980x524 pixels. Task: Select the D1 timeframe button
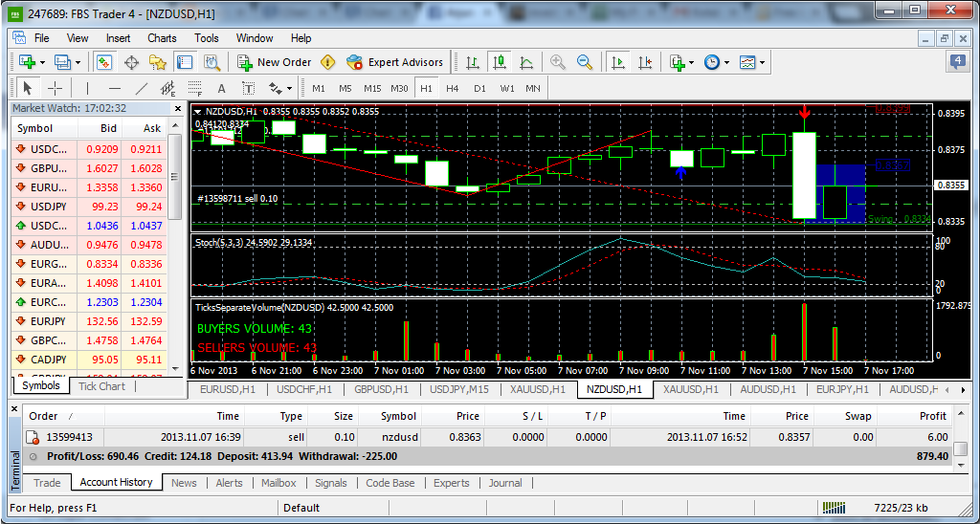tap(479, 88)
